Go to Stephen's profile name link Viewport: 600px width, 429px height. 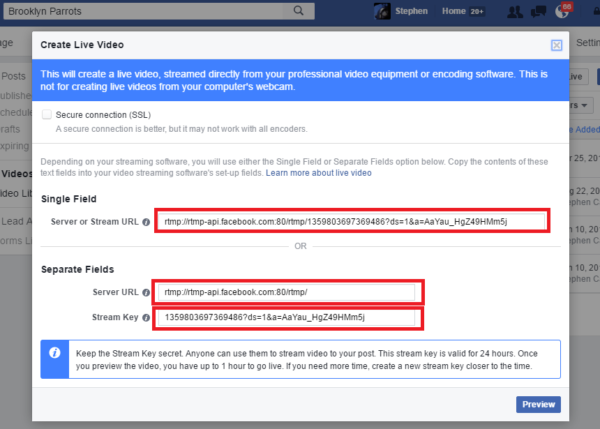pos(411,11)
